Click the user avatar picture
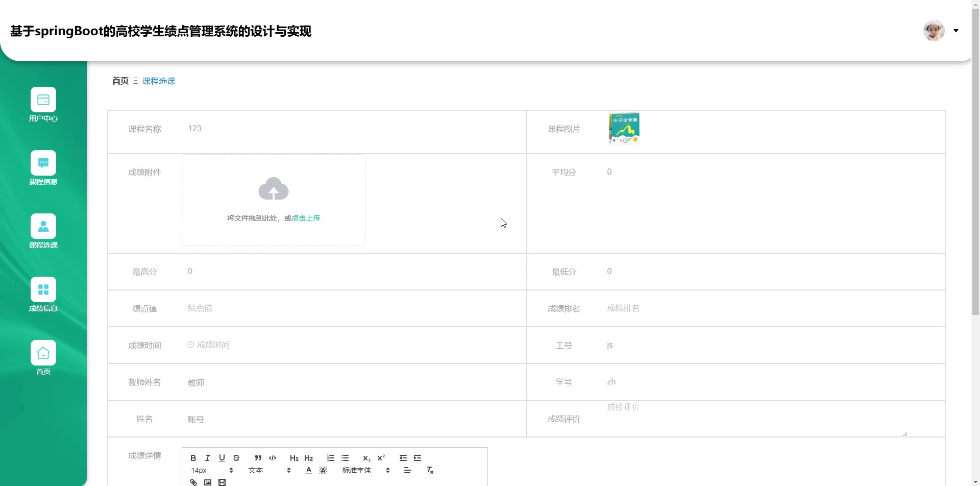The image size is (980, 486). (x=934, y=31)
